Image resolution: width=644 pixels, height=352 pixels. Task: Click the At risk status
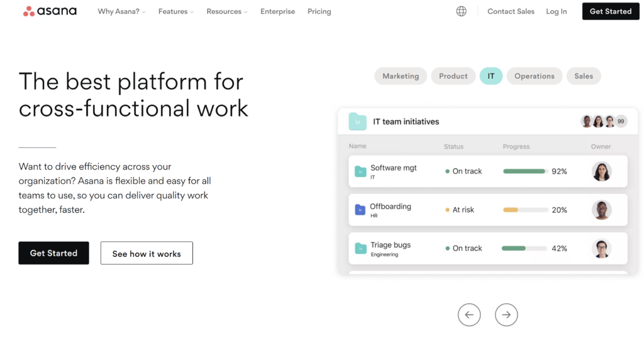460,210
